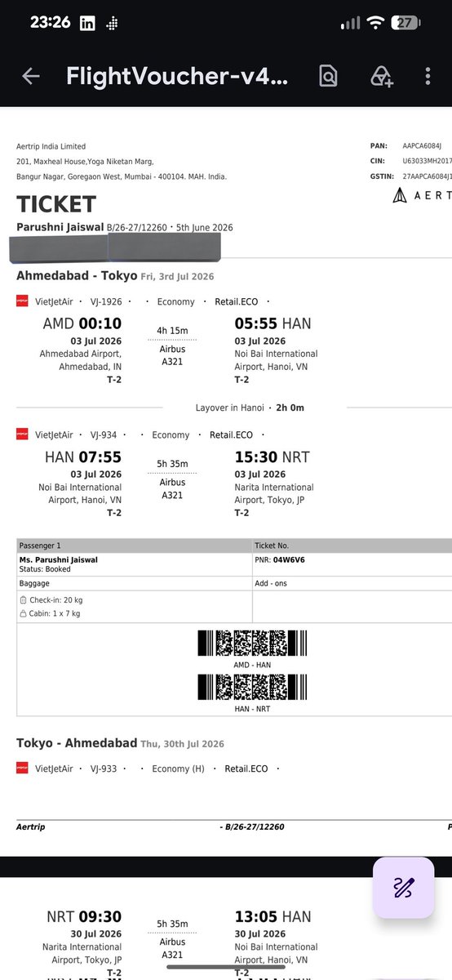The height and width of the screenshot is (980, 452).
Task: Tap the TICKET heading
Action: (x=56, y=204)
